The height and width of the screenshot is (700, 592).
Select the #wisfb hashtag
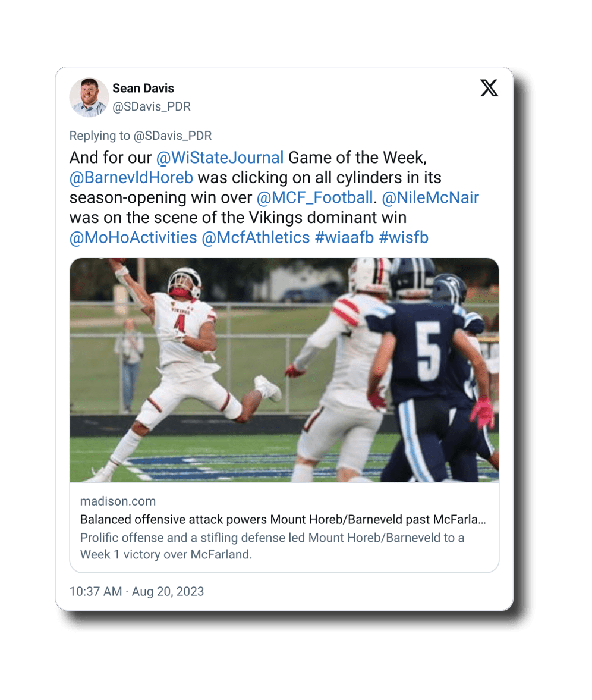(404, 237)
